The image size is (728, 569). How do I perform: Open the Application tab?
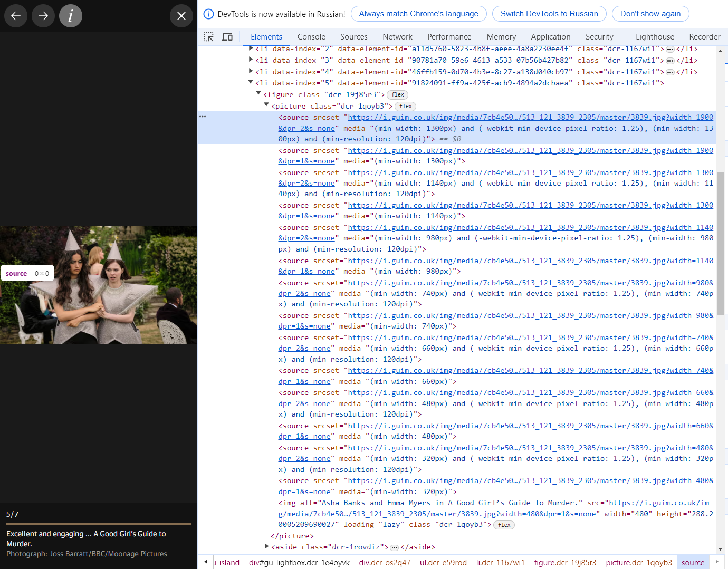click(x=551, y=37)
